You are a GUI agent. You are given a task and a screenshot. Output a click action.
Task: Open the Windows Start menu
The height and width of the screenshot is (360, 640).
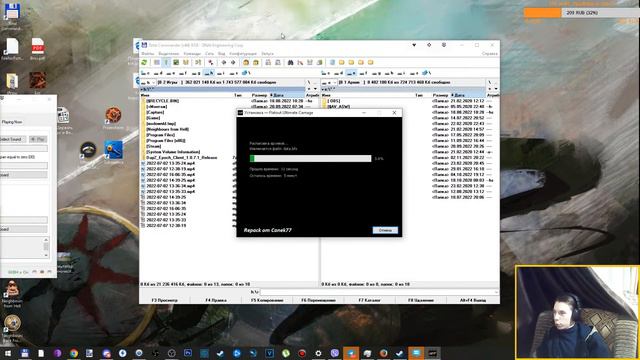[8, 353]
